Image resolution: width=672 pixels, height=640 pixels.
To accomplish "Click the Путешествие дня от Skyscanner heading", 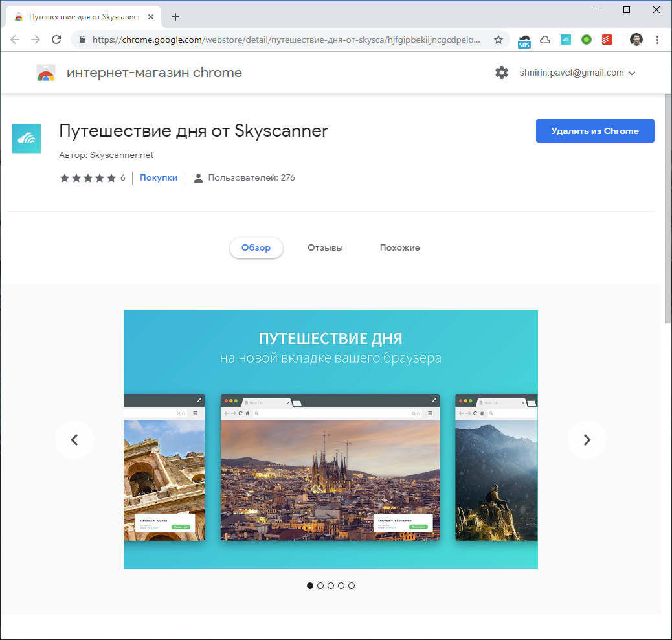I will pyautogui.click(x=194, y=131).
